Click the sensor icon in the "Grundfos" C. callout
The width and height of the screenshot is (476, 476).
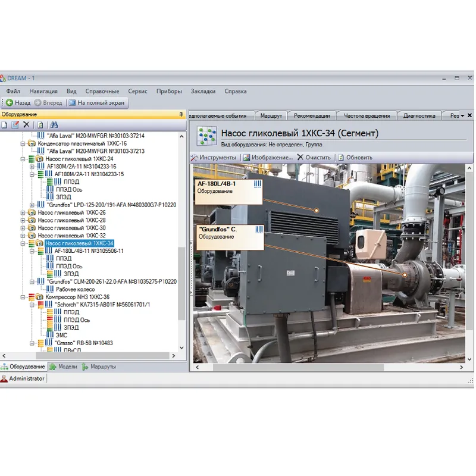(259, 230)
